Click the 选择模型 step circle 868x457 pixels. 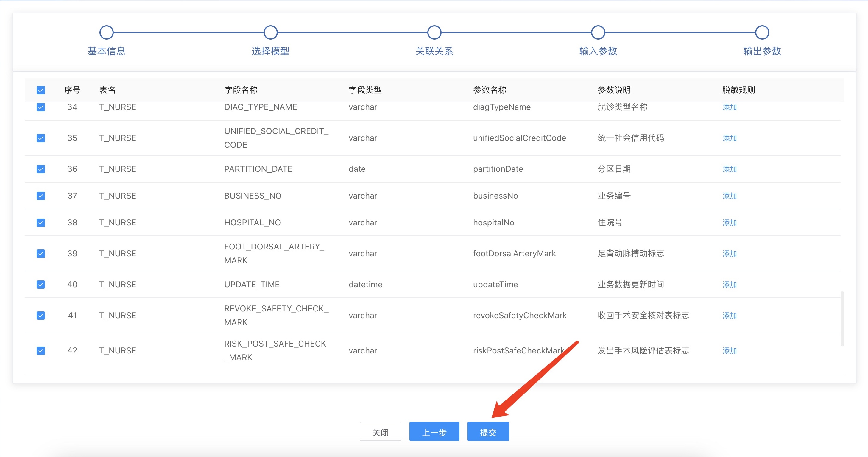click(x=270, y=33)
